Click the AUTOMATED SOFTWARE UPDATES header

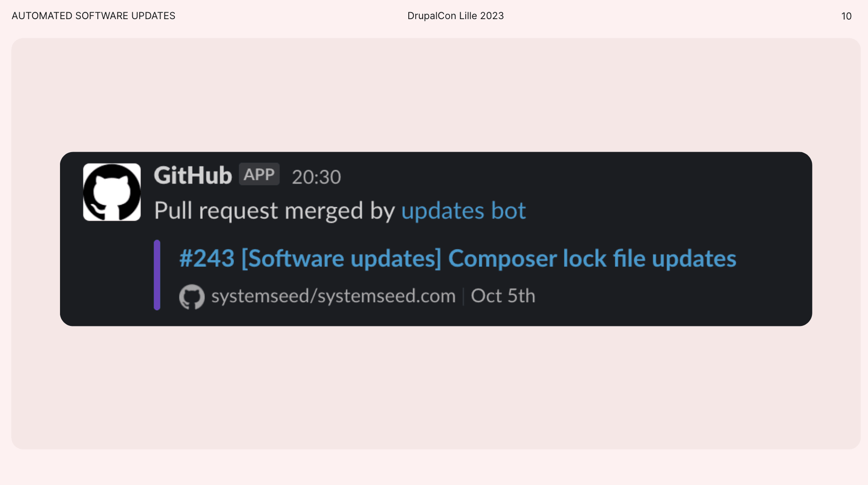(93, 16)
